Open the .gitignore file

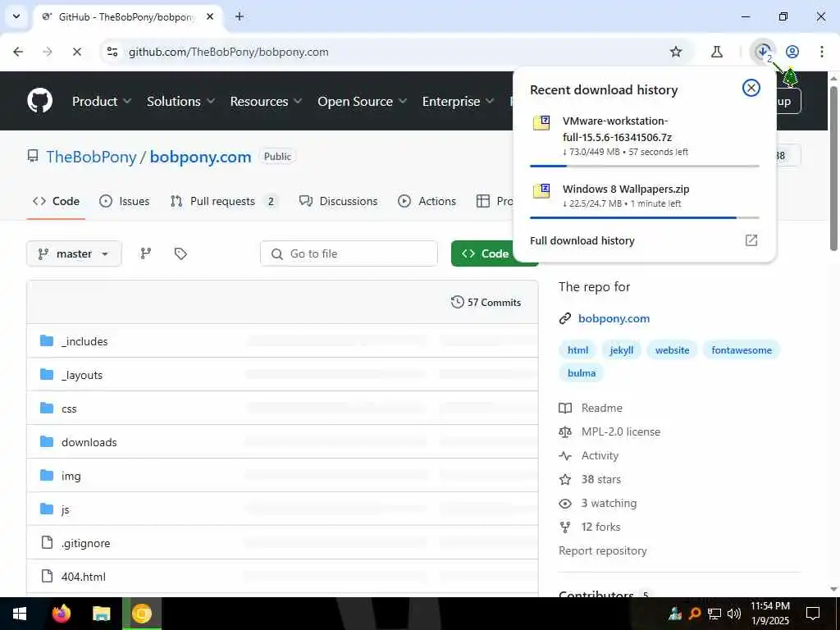(x=85, y=543)
